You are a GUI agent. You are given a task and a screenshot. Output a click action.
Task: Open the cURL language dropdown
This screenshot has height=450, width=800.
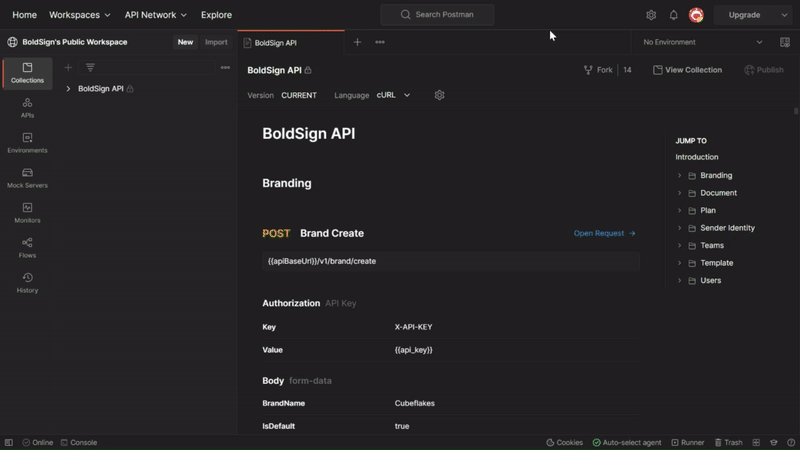tap(393, 95)
